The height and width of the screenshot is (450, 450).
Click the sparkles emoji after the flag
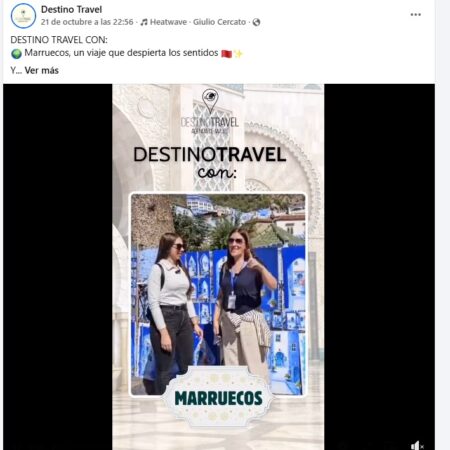238,54
